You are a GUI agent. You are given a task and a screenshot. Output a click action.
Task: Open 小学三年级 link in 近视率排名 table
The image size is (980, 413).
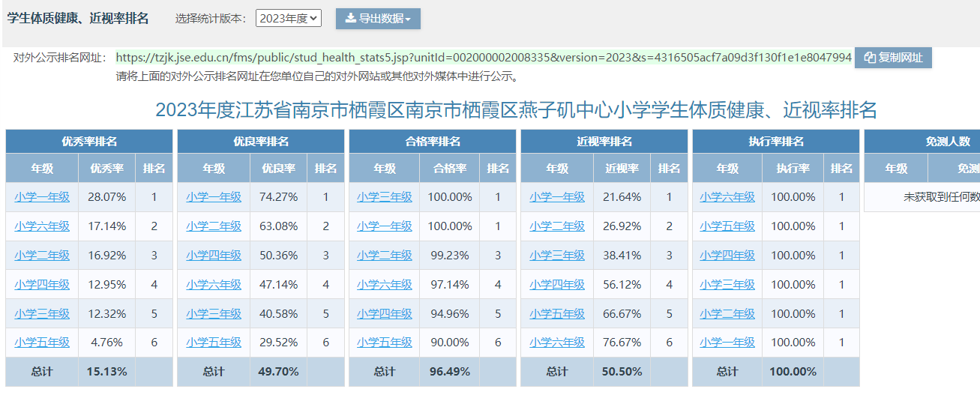pyautogui.click(x=557, y=256)
